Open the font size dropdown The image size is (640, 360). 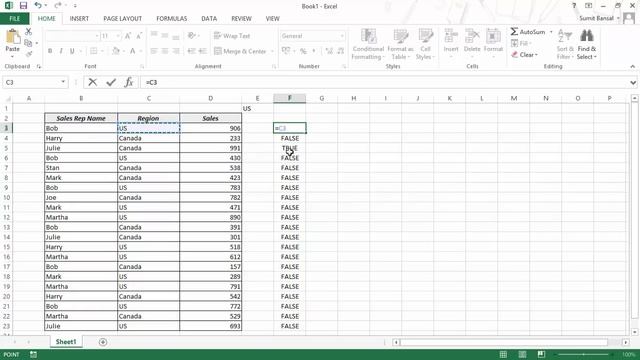118,36
